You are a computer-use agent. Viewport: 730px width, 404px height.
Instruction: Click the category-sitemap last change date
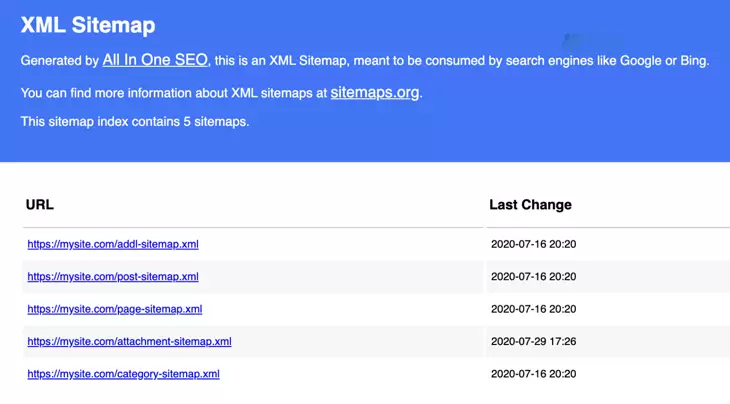(x=534, y=374)
